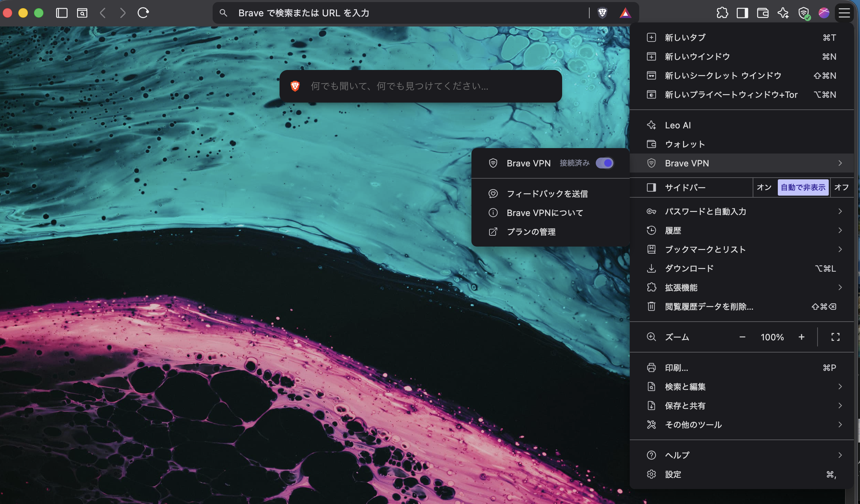Click the settings gear icon in menu

pos(651,474)
